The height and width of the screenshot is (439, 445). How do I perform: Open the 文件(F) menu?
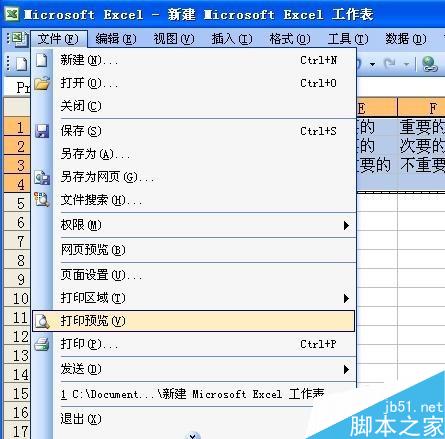(59, 39)
